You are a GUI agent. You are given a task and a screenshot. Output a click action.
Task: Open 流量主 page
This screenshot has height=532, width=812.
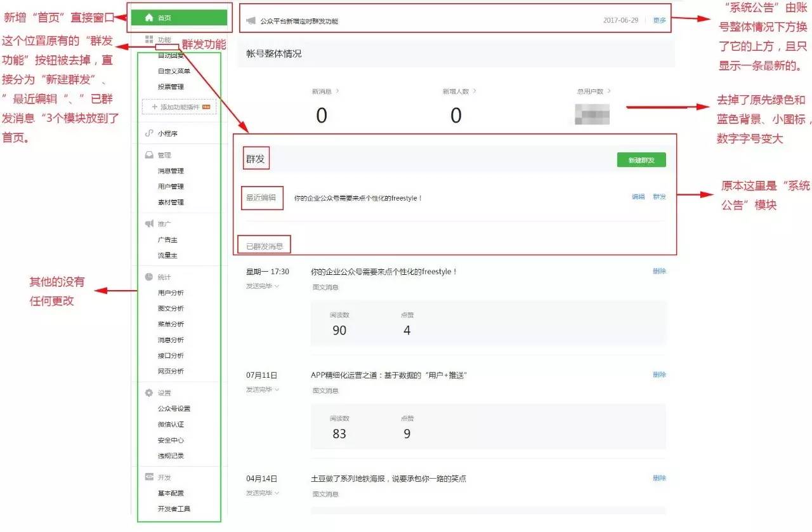pyautogui.click(x=167, y=255)
